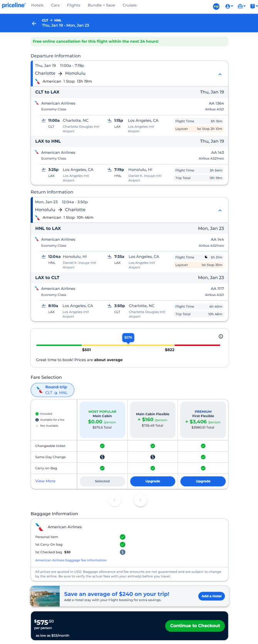Upgrade to First Flexible
Viewport: 258px width, 644px height.
(203, 481)
